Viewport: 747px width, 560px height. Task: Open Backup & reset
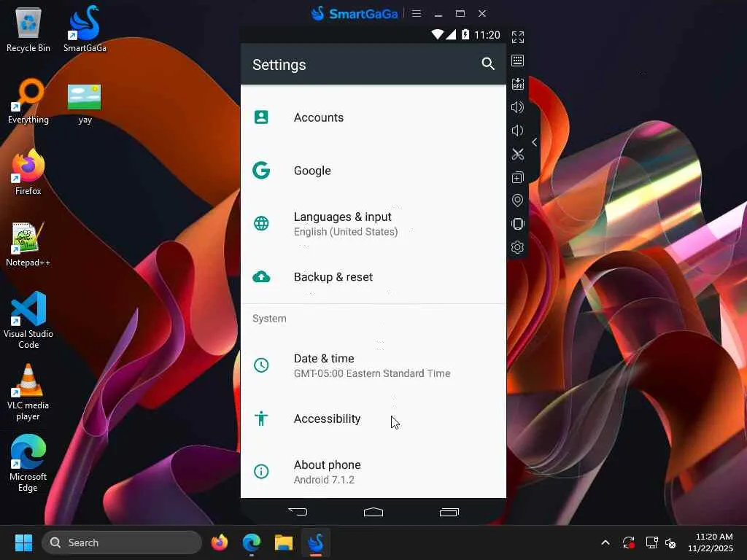[373, 276]
